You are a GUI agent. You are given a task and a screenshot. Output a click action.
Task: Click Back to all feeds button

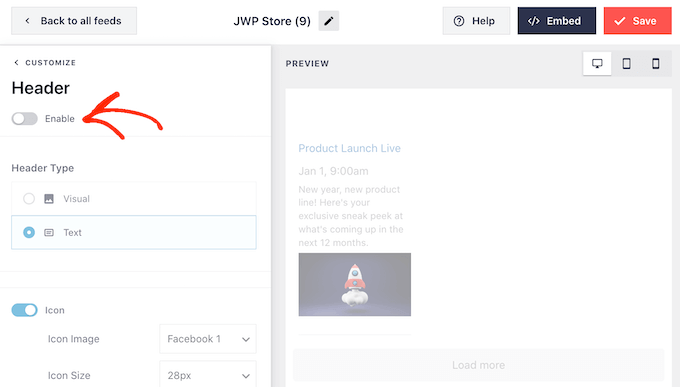(74, 21)
